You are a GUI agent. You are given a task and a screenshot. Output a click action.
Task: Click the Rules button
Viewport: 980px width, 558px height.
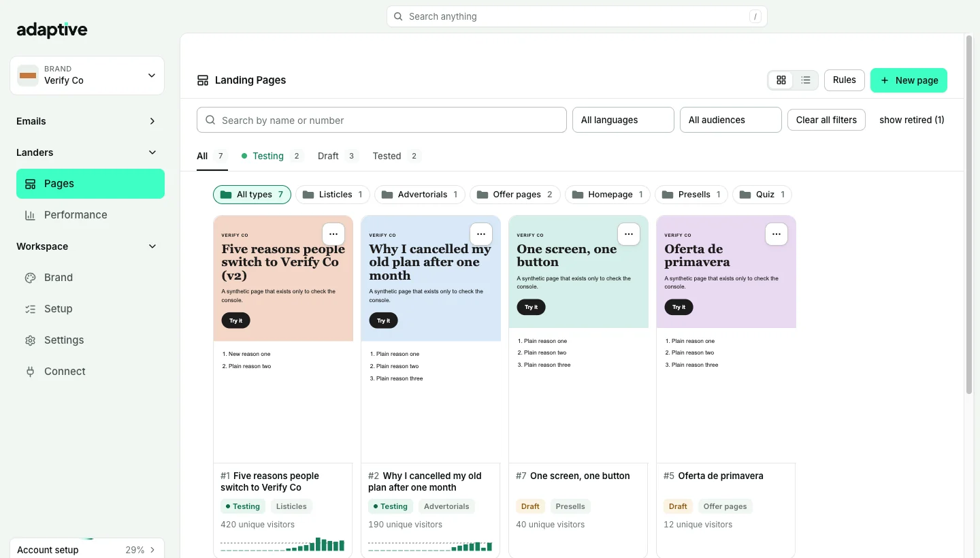(x=845, y=80)
